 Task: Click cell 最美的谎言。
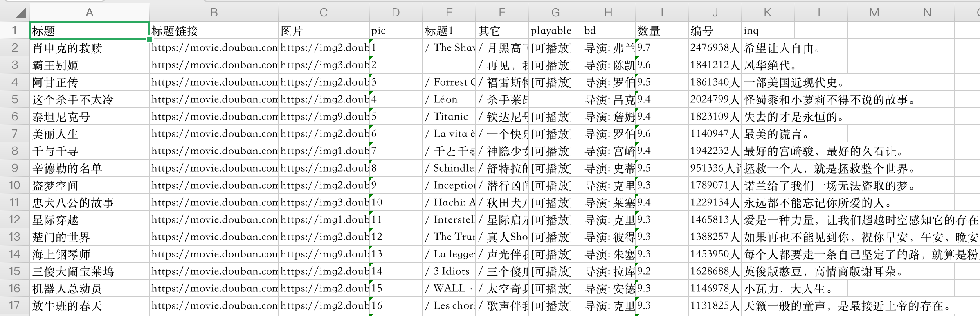[x=776, y=134]
